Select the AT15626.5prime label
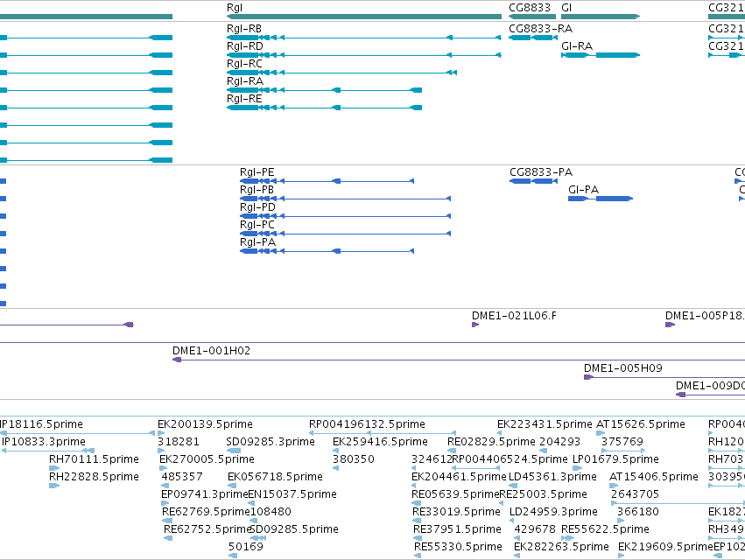The width and height of the screenshot is (745, 560). pyautogui.click(x=641, y=424)
